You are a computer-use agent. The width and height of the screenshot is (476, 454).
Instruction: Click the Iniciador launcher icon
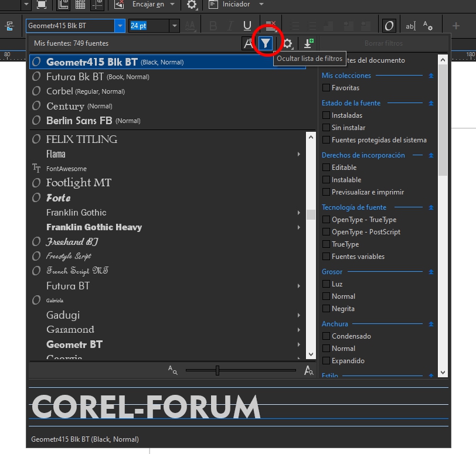coord(213,4)
